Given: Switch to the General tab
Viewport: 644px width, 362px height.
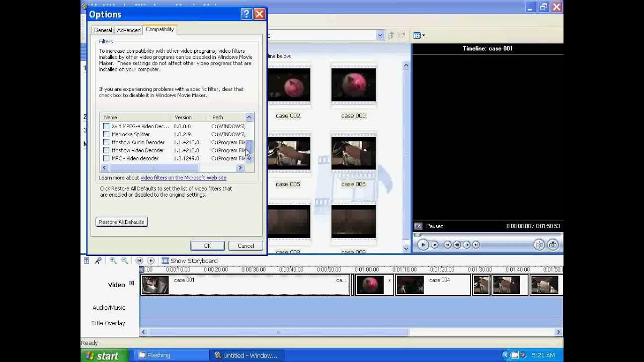Looking at the screenshot, I should tap(103, 30).
